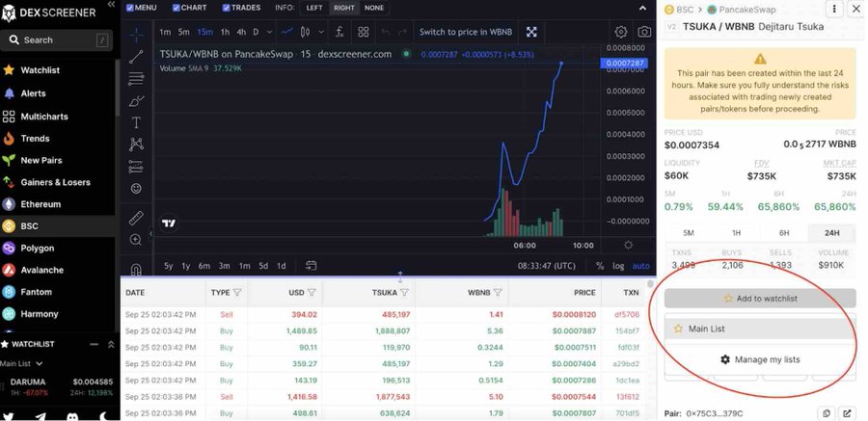Enable the log scale option
868x421 pixels.
[x=618, y=266]
